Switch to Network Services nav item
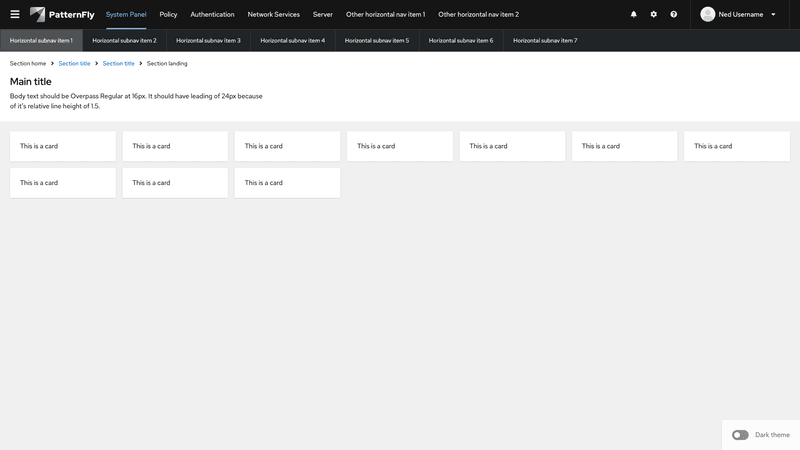Screen dimensions: 800x450 pyautogui.click(x=273, y=15)
